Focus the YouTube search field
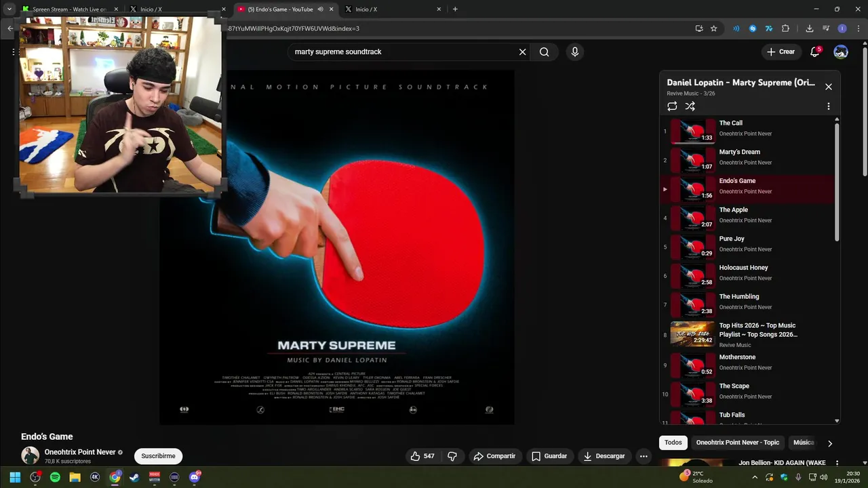 point(404,52)
